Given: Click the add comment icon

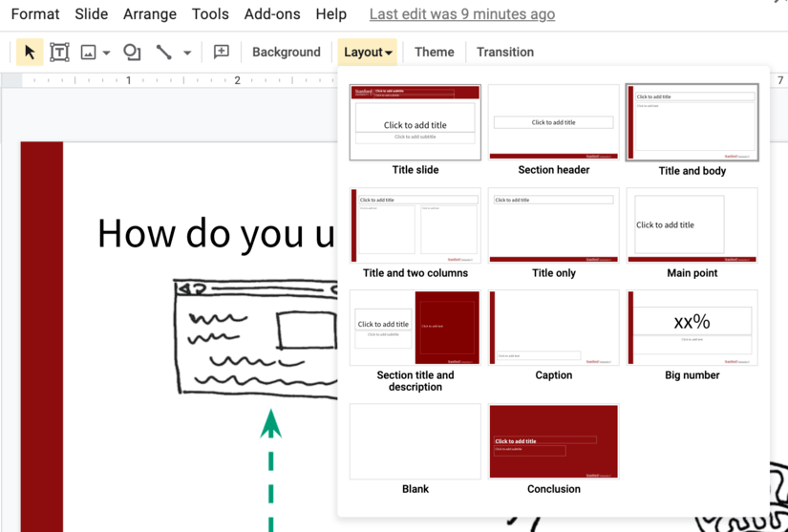Looking at the screenshot, I should (222, 53).
